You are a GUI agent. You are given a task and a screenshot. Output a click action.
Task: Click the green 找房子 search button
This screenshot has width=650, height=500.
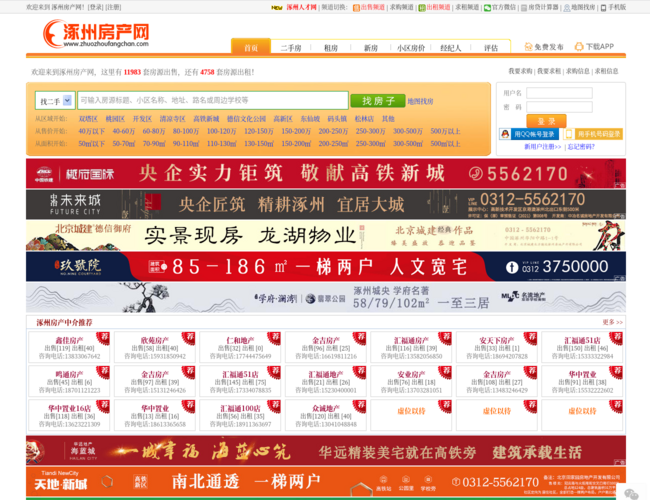point(378,101)
